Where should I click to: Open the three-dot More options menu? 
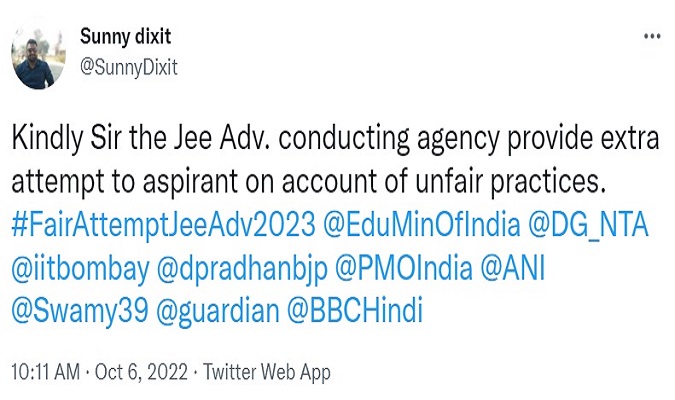click(x=652, y=37)
